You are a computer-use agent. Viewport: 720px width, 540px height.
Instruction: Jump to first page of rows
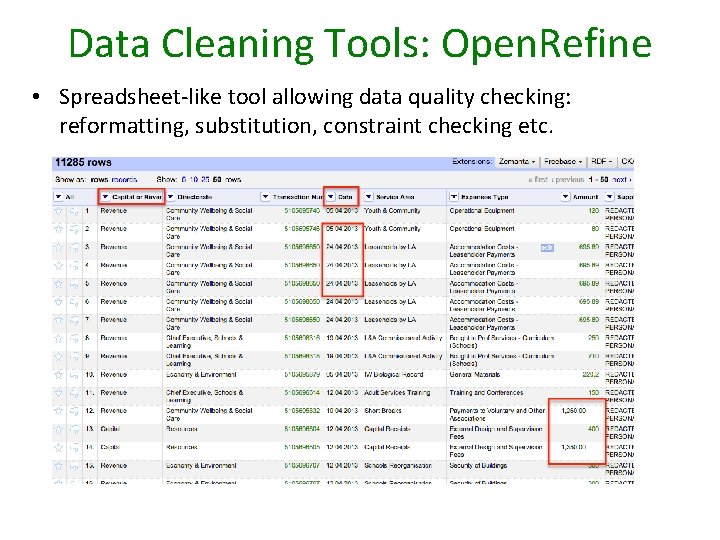(x=538, y=180)
